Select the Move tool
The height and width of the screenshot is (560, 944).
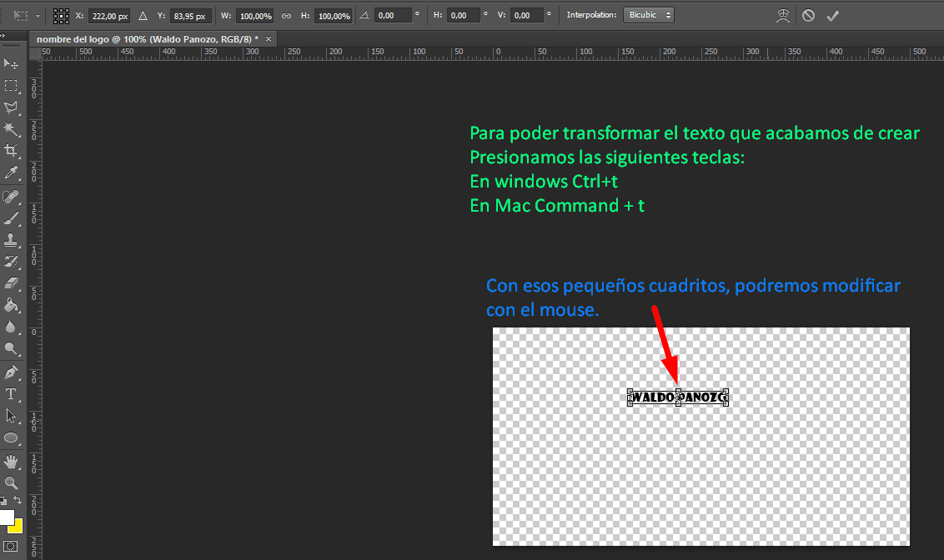11,64
